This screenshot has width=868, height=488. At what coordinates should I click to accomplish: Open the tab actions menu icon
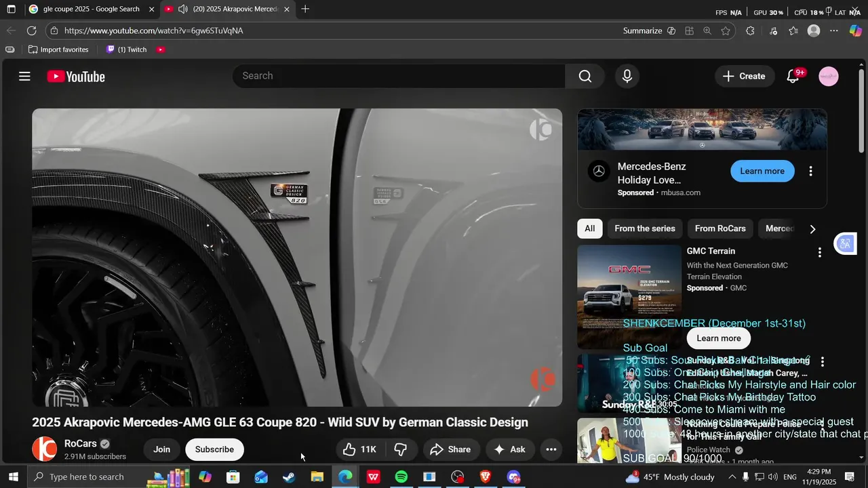click(11, 9)
